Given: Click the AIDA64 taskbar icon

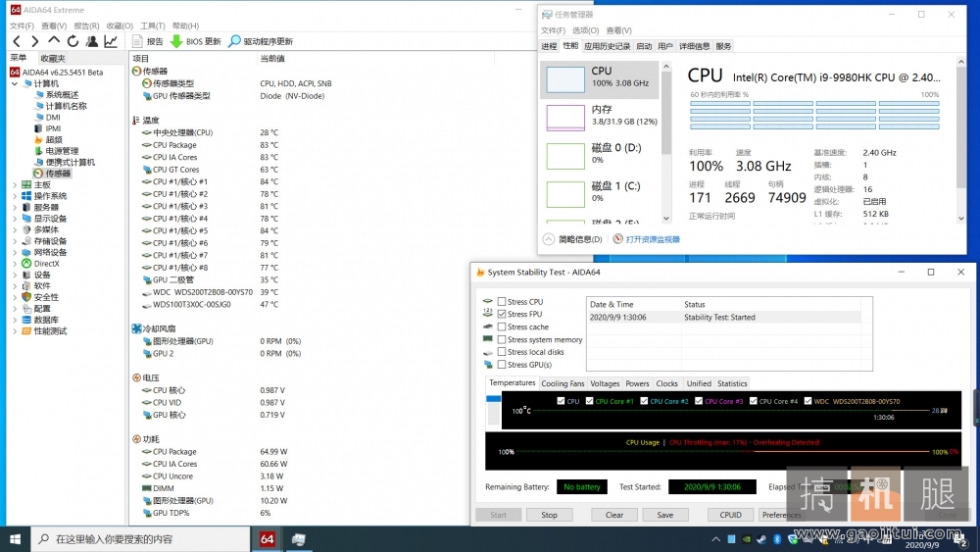Looking at the screenshot, I should coord(267,539).
